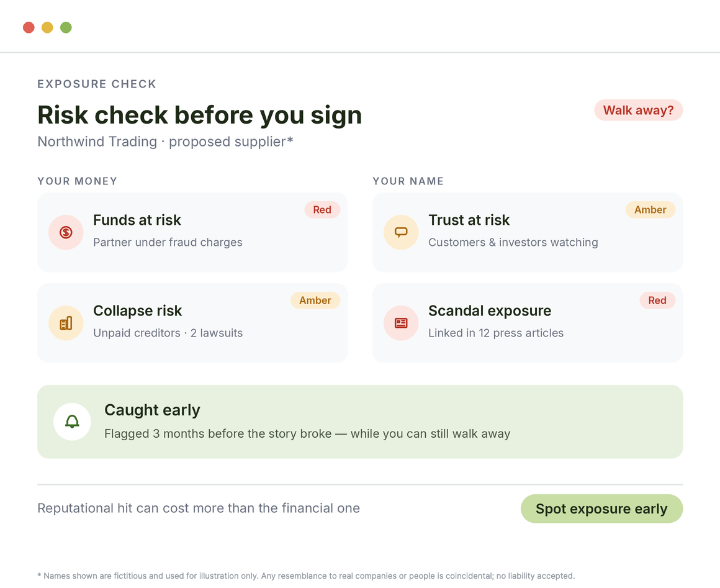720x588 pixels.
Task: Open the Collapse risk card title
Action: tap(137, 311)
